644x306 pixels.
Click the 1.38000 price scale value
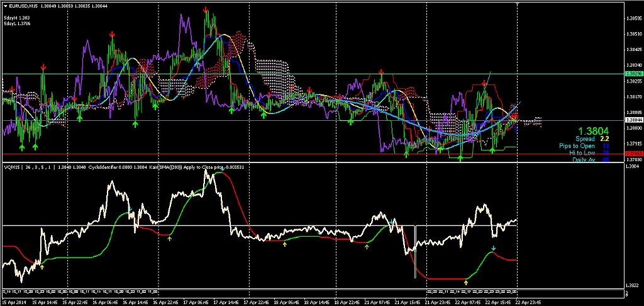point(633,128)
